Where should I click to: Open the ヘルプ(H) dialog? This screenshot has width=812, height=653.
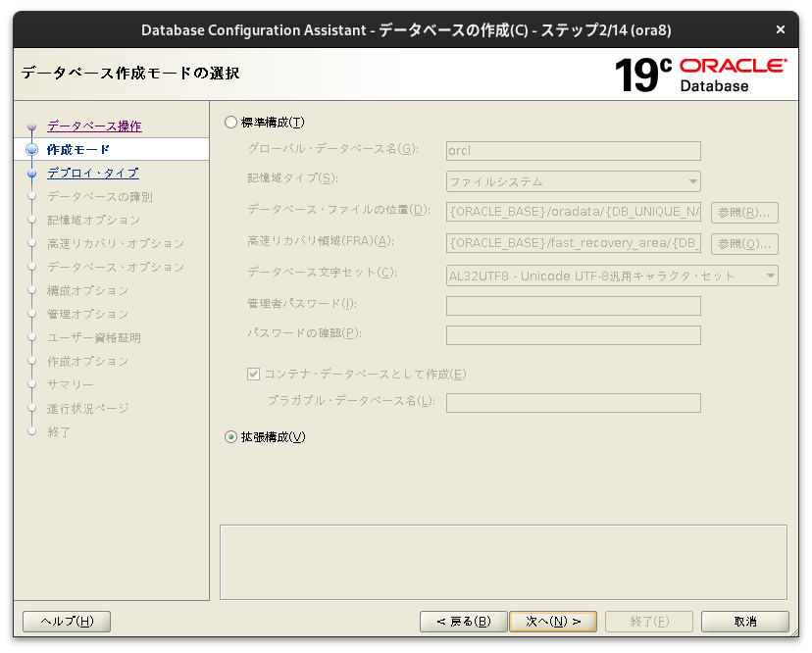coord(66,621)
